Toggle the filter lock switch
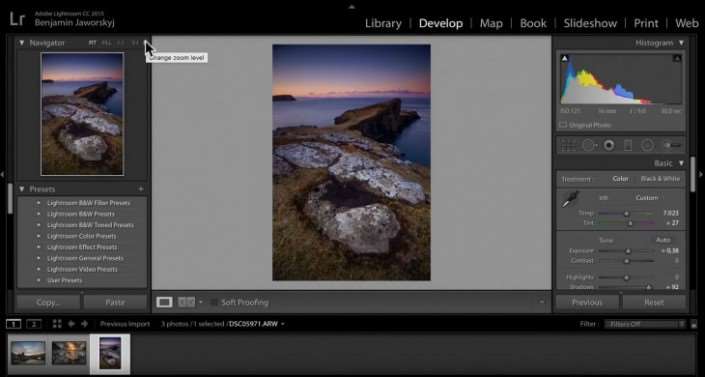This screenshot has height=377, width=705. pos(694,324)
